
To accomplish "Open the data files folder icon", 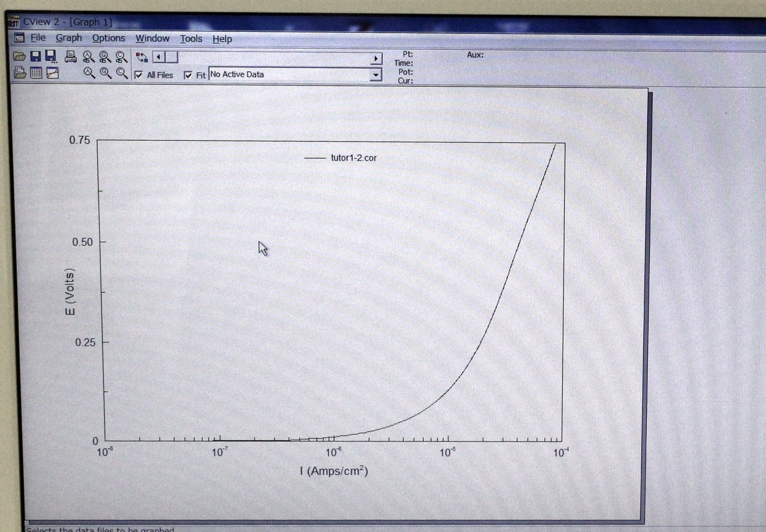I will 20,73.
